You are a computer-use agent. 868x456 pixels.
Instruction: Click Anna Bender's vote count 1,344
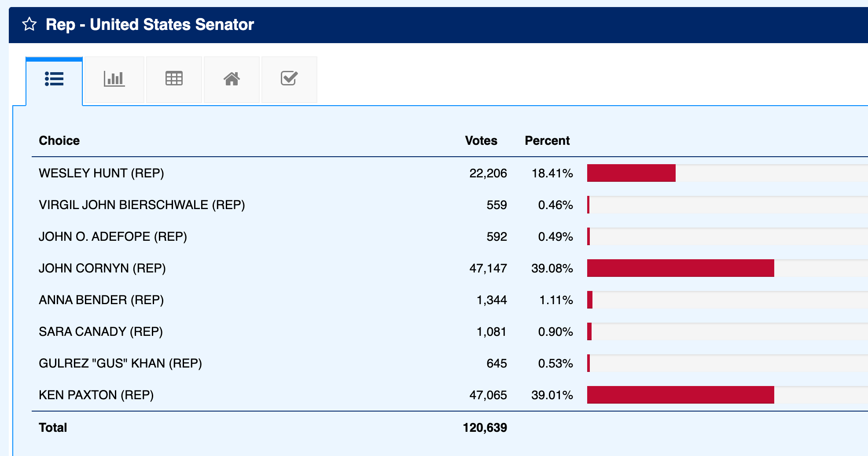coord(492,300)
